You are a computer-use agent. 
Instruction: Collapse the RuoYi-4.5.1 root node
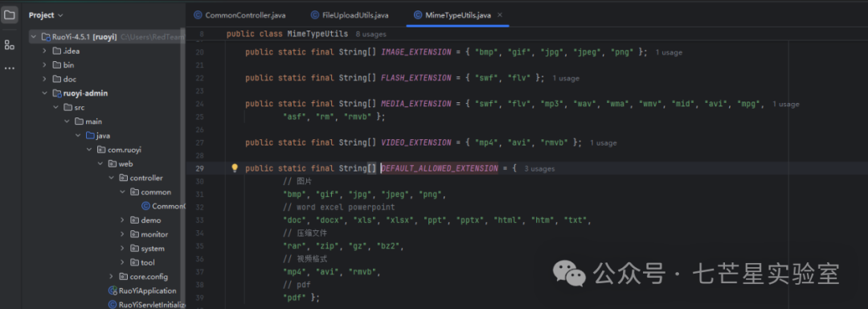34,36
